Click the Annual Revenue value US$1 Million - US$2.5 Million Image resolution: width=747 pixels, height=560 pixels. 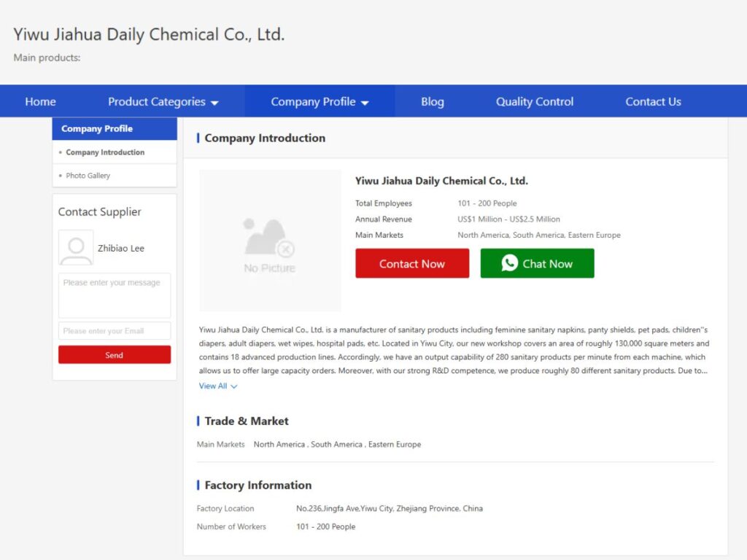click(x=508, y=219)
